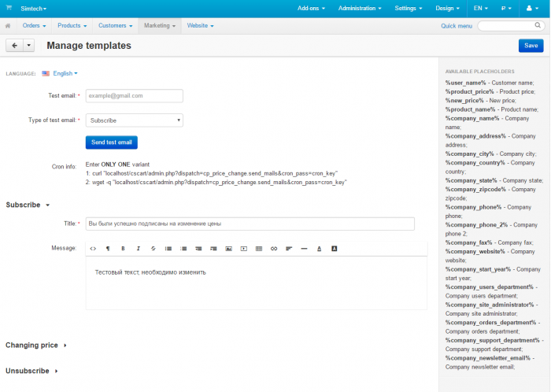
Task: Open the Website menu
Action: [200, 26]
